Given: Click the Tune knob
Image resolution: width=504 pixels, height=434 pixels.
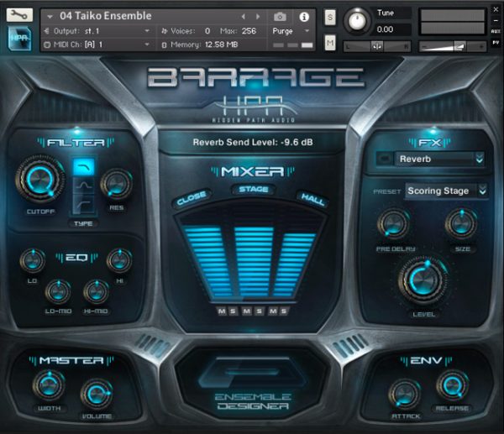Looking at the screenshot, I should pyautogui.click(x=357, y=20).
